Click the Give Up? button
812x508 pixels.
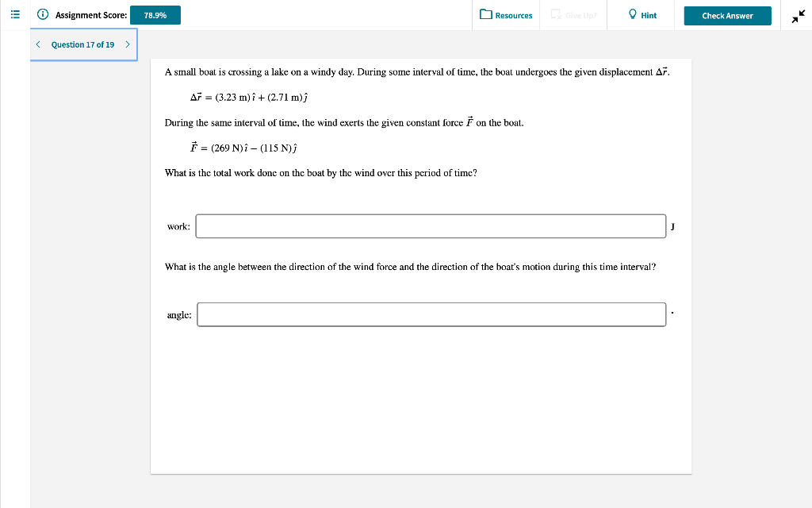pyautogui.click(x=573, y=15)
